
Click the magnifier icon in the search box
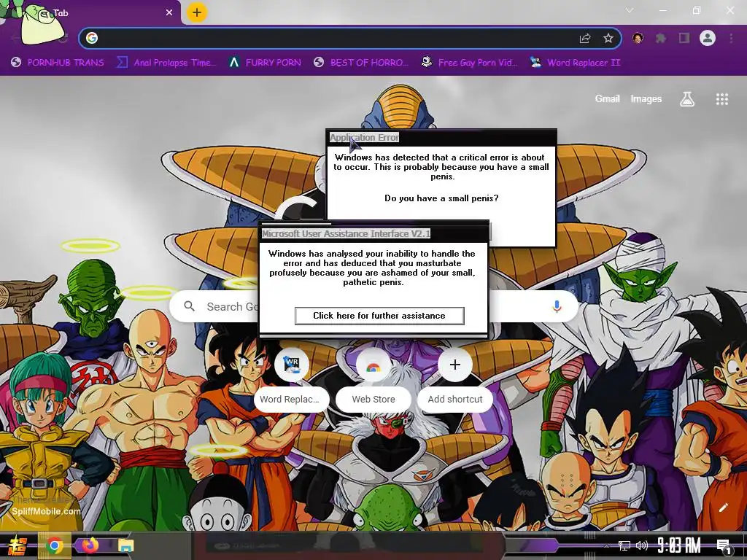pos(189,306)
